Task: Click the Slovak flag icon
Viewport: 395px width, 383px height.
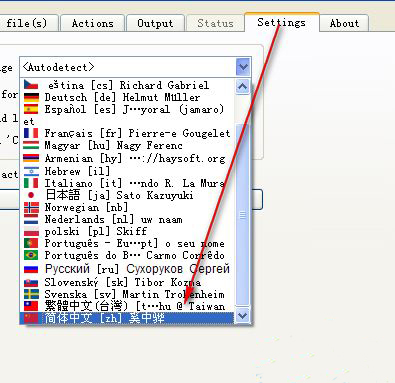Action: pos(31,282)
